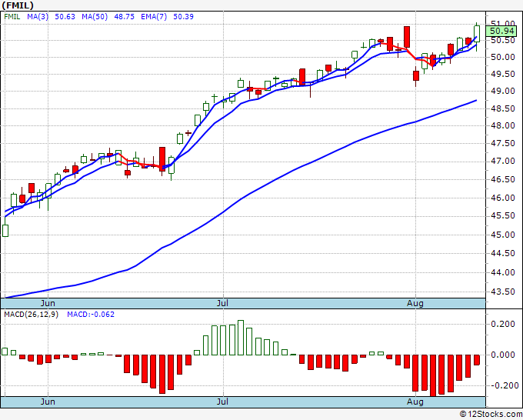The image size is (523, 420).
Task: Click the 50.50 price axis label
Action: (503, 40)
